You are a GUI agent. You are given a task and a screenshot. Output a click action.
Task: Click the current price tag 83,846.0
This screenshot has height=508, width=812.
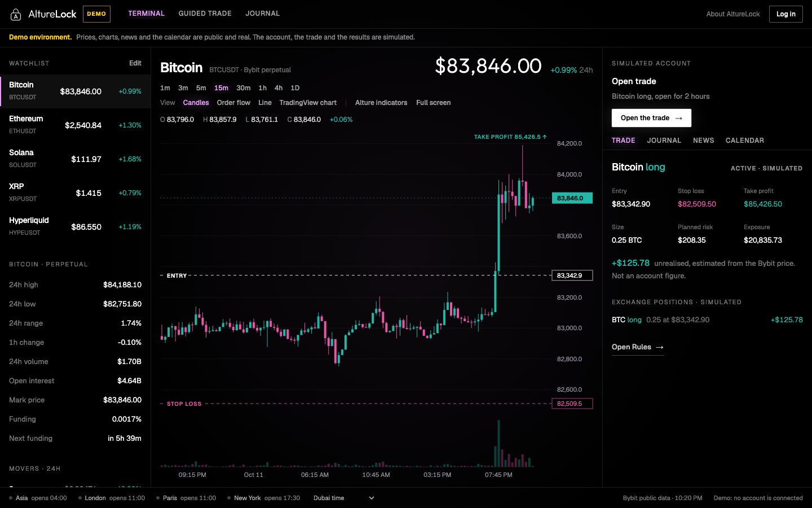pyautogui.click(x=572, y=198)
